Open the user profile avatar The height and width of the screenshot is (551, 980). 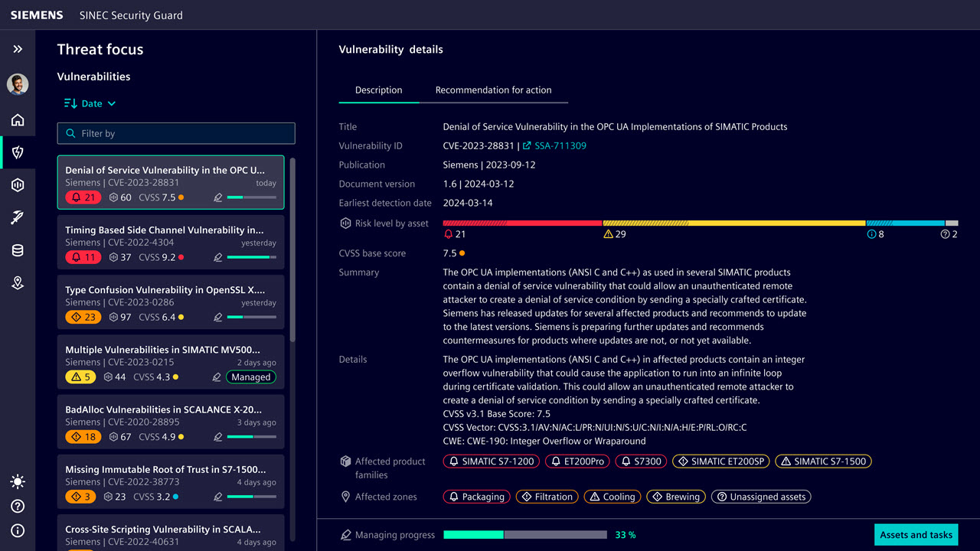(x=18, y=84)
